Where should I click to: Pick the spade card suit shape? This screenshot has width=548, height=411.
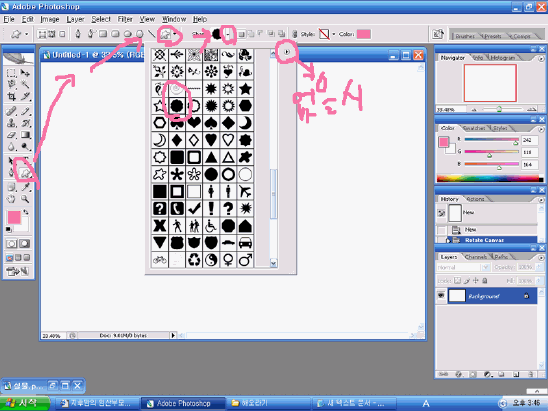211,123
